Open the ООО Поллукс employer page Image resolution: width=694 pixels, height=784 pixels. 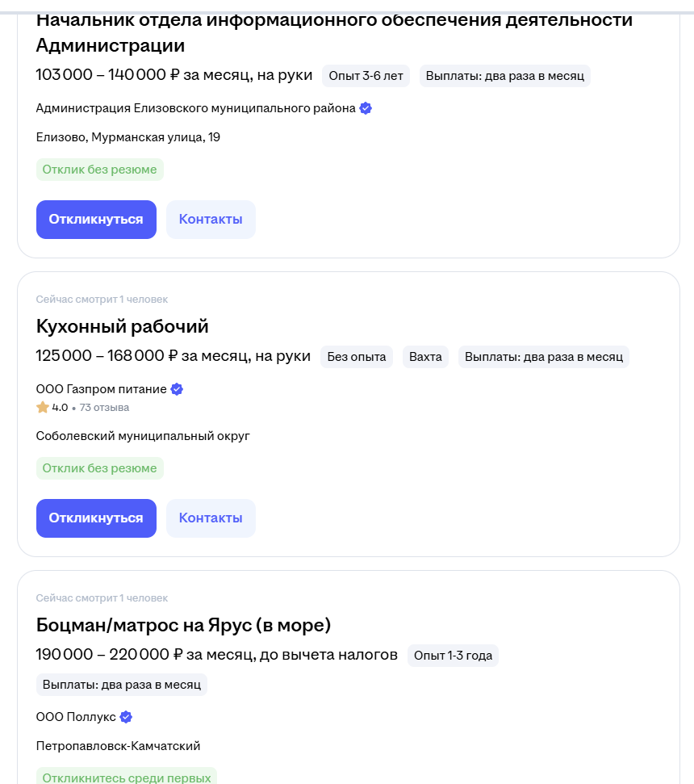[76, 717]
